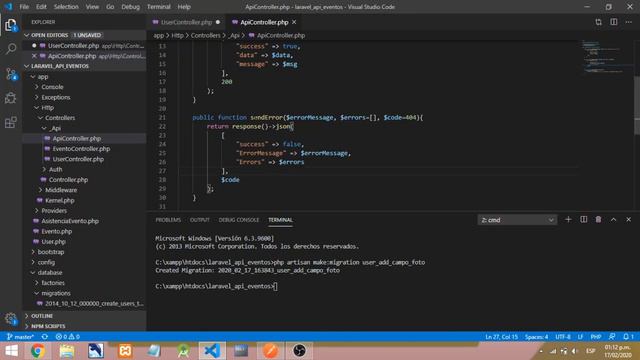Click the Open Changes compare icon
The image size is (640, 360).
598,22
